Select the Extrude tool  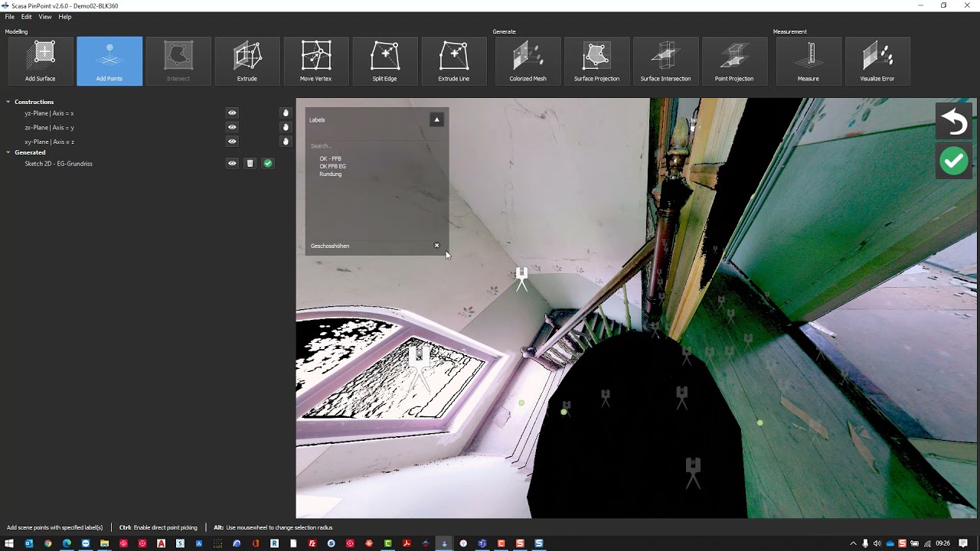click(x=247, y=60)
